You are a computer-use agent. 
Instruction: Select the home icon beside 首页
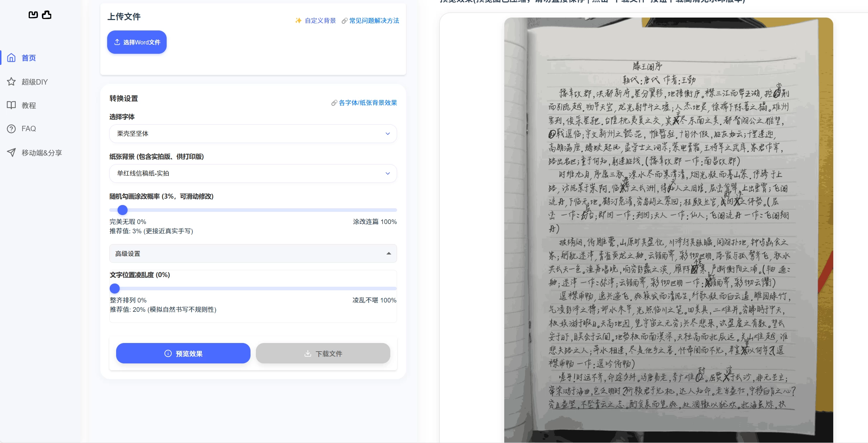pyautogui.click(x=11, y=58)
